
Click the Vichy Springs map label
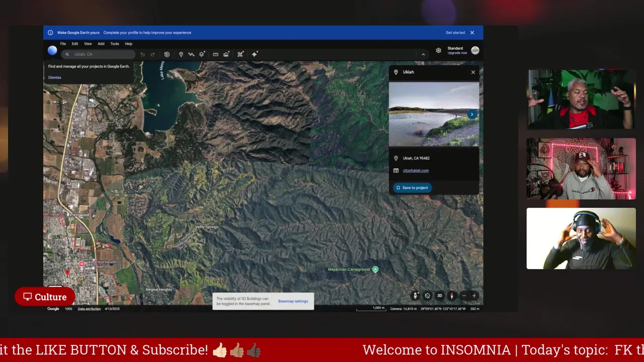(x=206, y=227)
